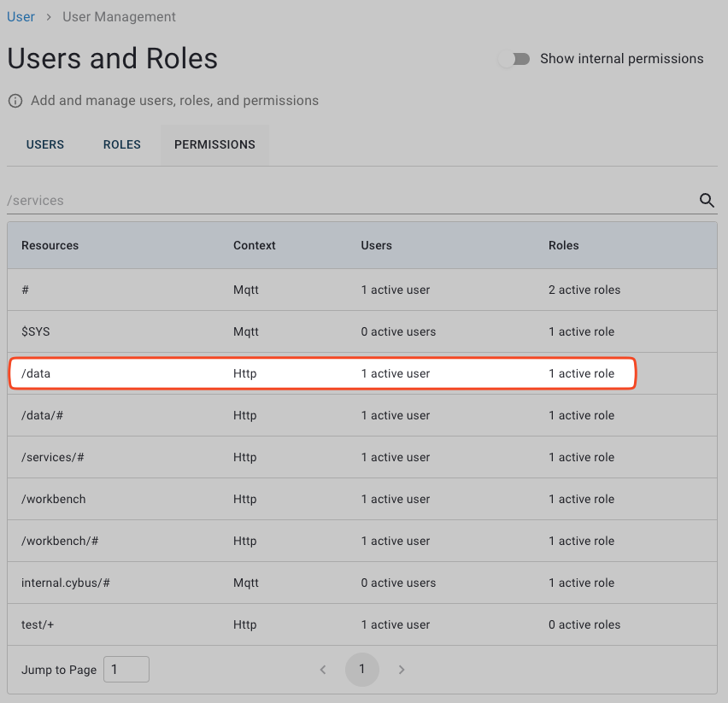Open the internal.cybus/# permission row
This screenshot has width=728, height=703.
(x=322, y=583)
